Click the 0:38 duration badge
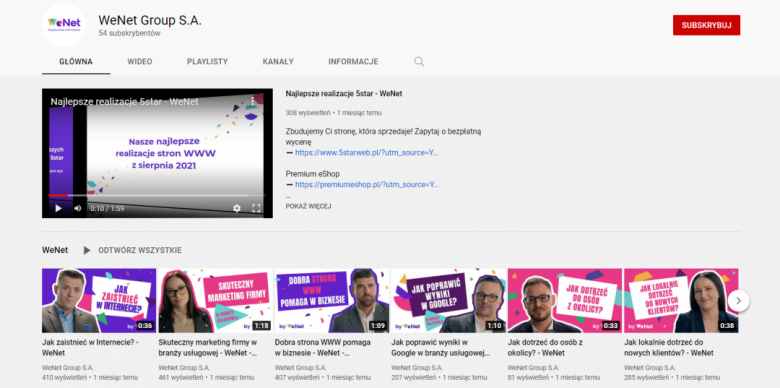Screen dimensions: 780x388 (727, 326)
